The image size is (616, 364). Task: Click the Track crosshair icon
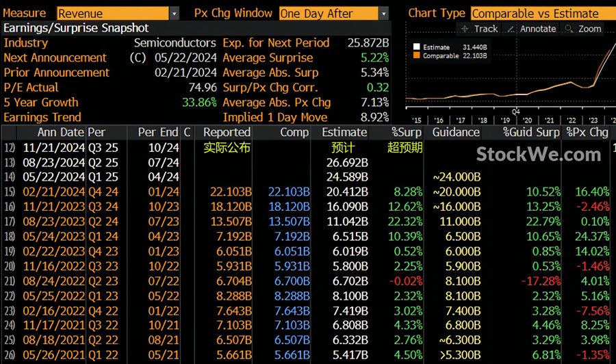point(465,29)
